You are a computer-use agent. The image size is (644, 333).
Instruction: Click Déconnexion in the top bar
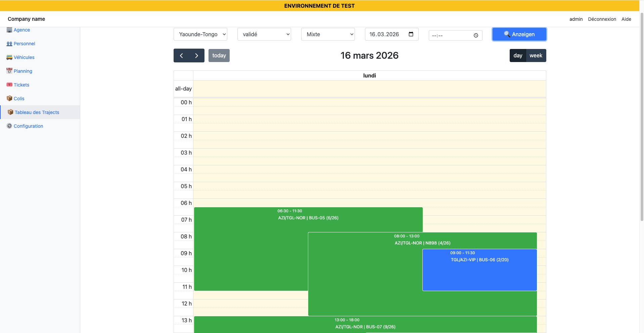pos(602,19)
